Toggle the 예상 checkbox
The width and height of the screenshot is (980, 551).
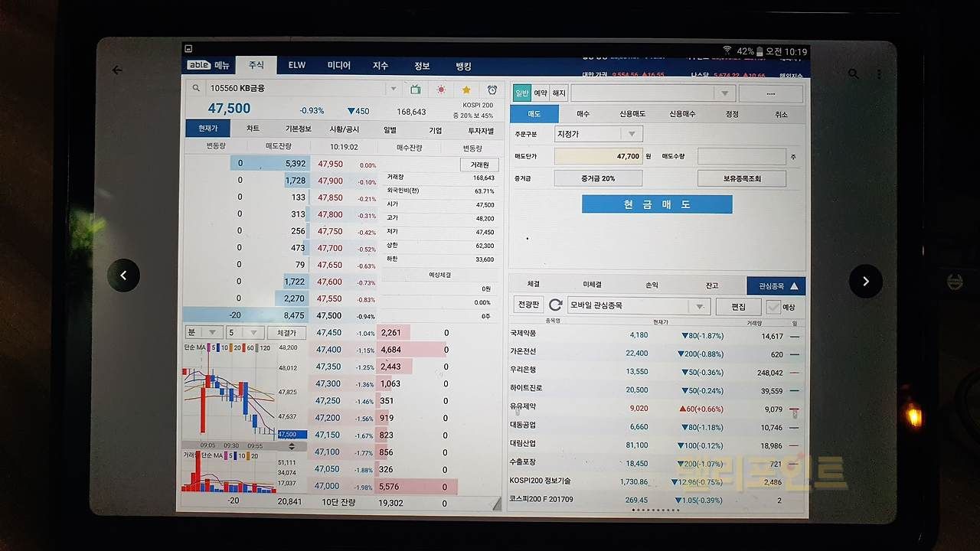pos(773,307)
